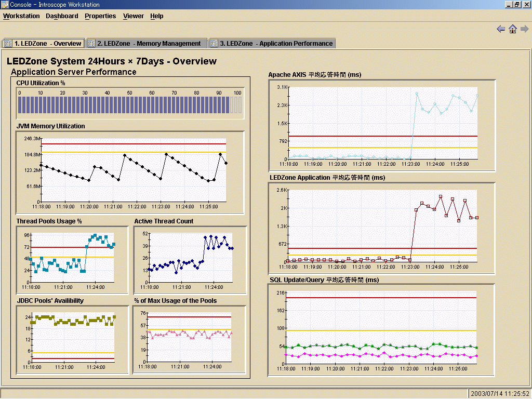
Task: Click the JVM Memory Utilization chart
Action: pyautogui.click(x=130, y=172)
